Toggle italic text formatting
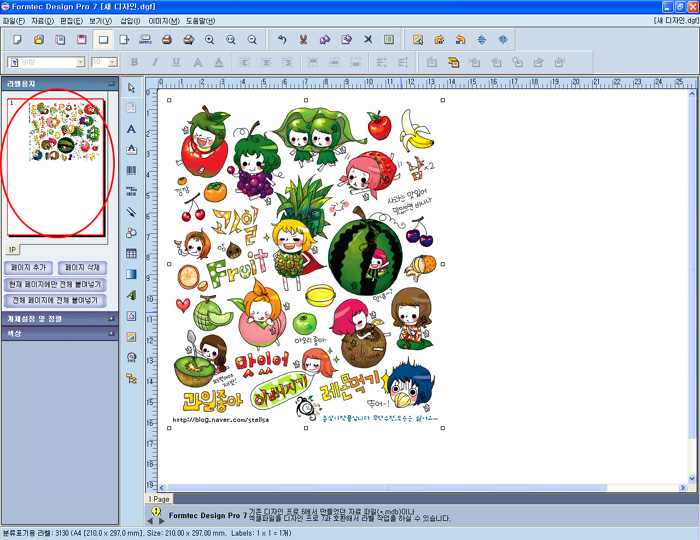Screen dimensions: 700x540 pos(155,62)
